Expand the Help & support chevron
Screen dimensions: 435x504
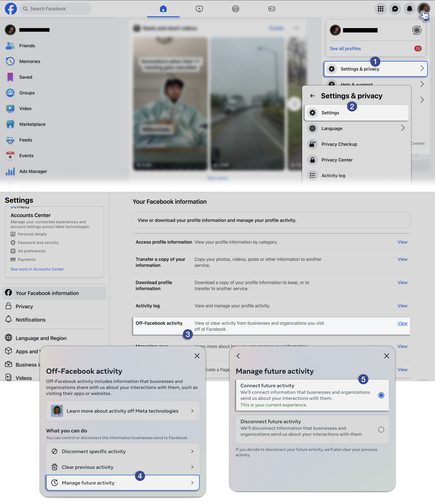click(x=422, y=84)
